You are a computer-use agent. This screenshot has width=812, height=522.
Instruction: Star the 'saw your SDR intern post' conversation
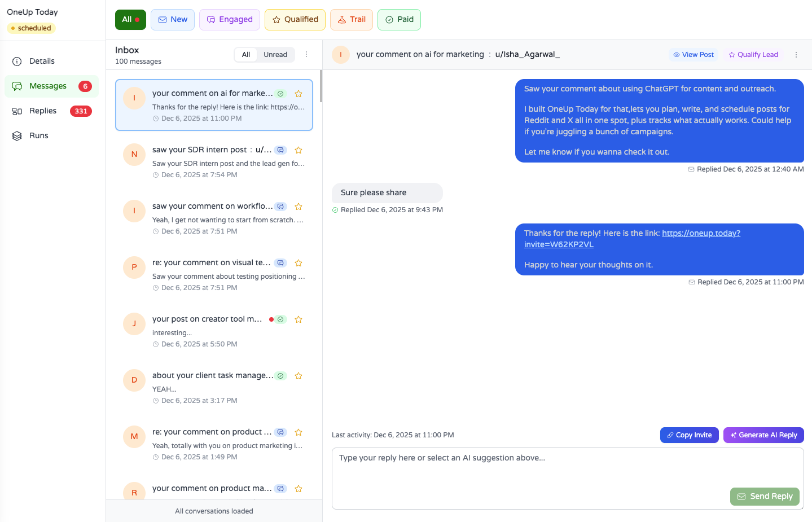(299, 150)
